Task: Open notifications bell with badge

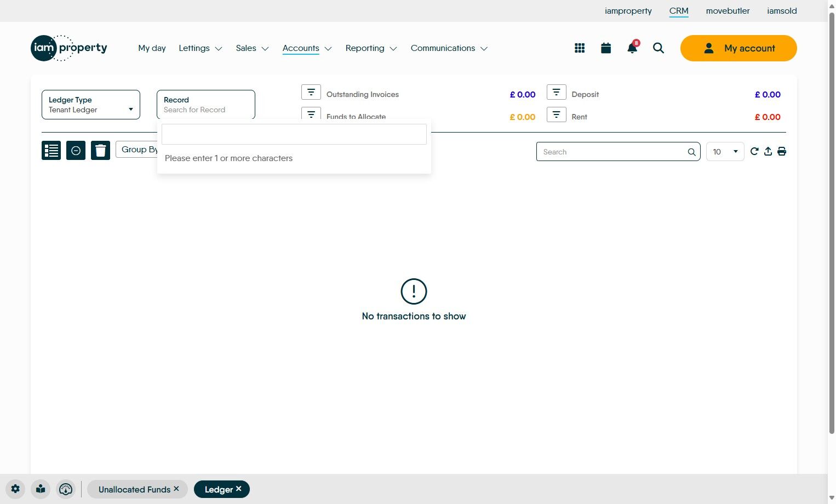Action: coord(632,47)
